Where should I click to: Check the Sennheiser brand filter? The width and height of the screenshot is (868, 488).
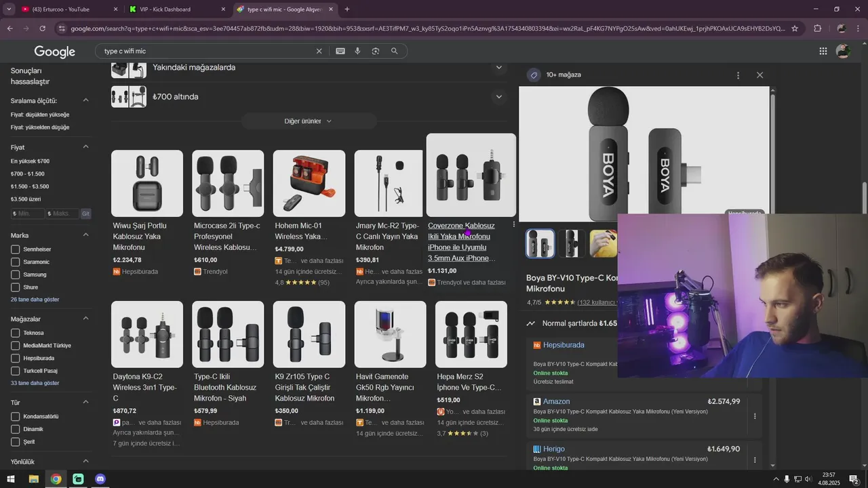pyautogui.click(x=15, y=249)
